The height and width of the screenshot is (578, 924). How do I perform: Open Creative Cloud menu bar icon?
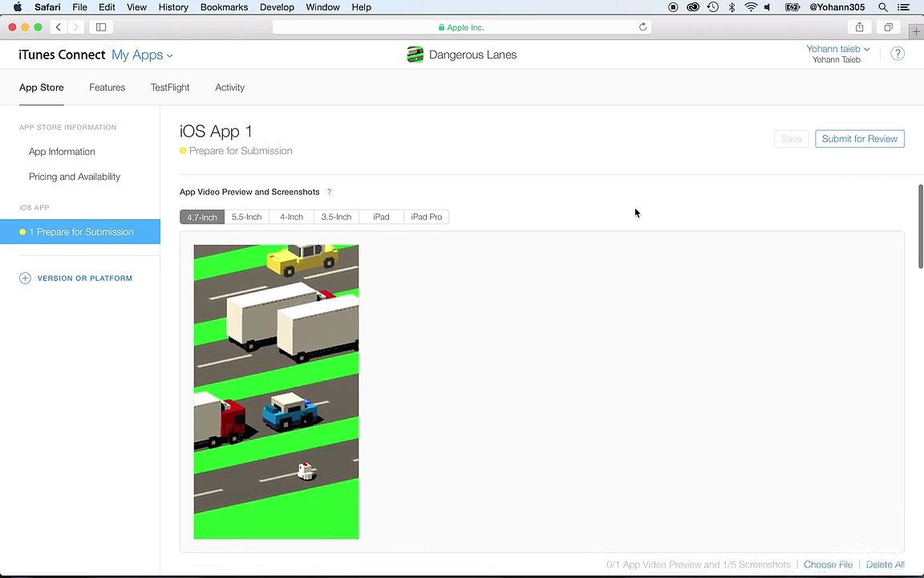click(693, 7)
